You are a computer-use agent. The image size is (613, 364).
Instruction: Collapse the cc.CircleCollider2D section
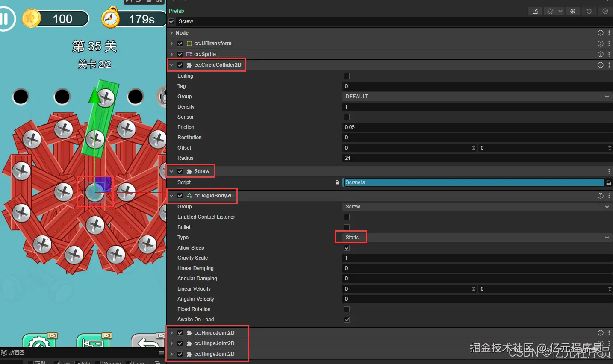click(x=171, y=65)
